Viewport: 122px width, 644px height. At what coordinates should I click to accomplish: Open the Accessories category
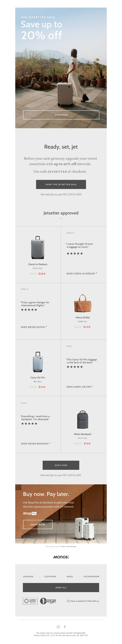[x=91, y=576]
